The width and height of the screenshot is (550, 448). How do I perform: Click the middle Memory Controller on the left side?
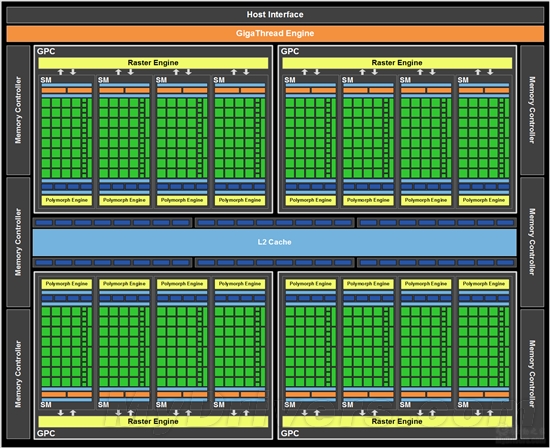tap(18, 242)
